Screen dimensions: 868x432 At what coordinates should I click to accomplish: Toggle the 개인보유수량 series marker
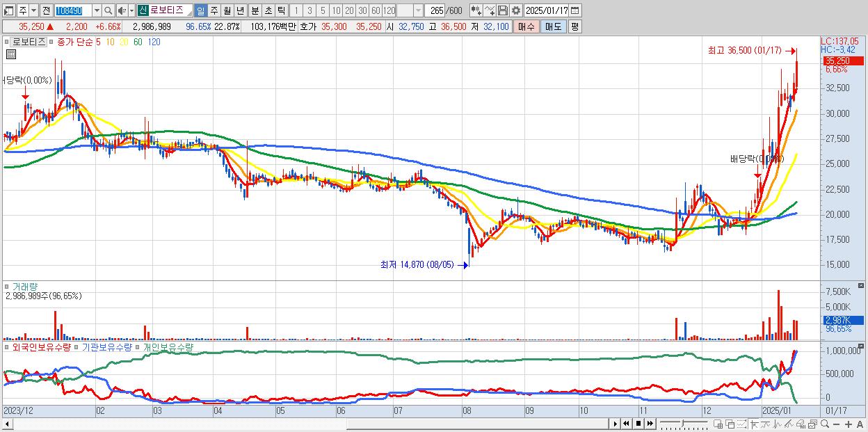(138, 346)
